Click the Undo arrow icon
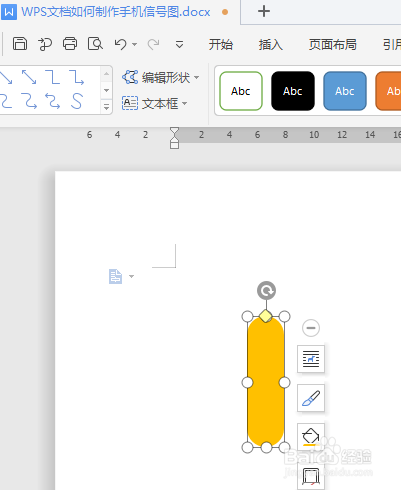 point(121,44)
